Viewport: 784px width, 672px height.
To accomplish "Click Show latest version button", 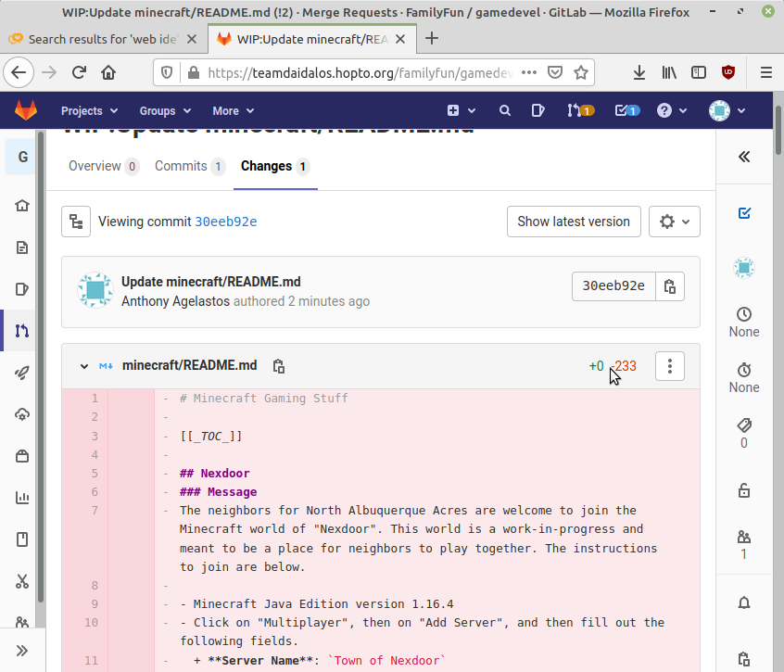I will (574, 222).
